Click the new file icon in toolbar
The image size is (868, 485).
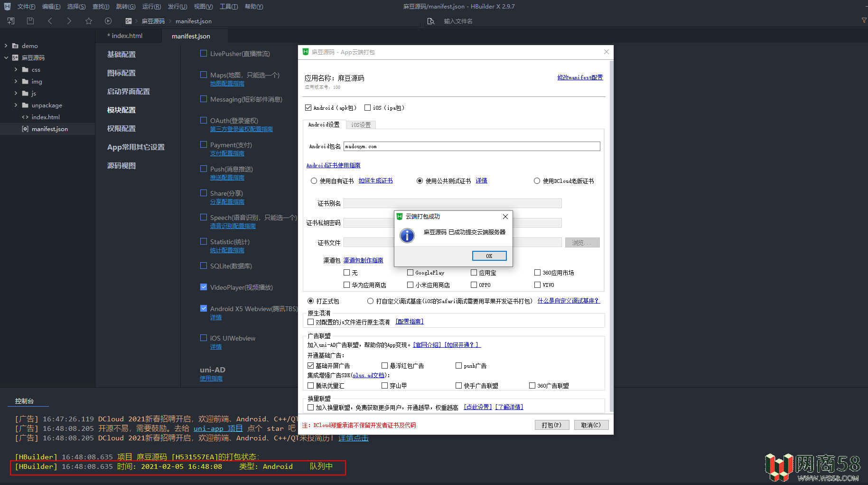coord(11,21)
